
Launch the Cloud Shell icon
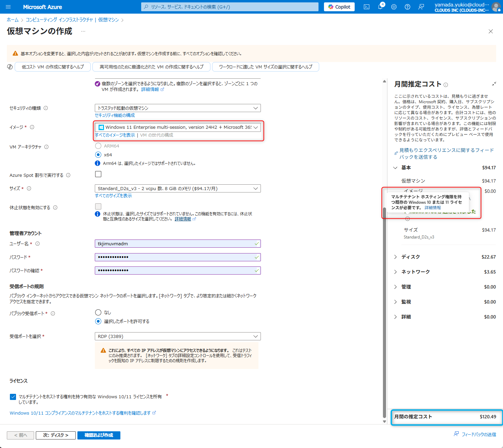367,7
